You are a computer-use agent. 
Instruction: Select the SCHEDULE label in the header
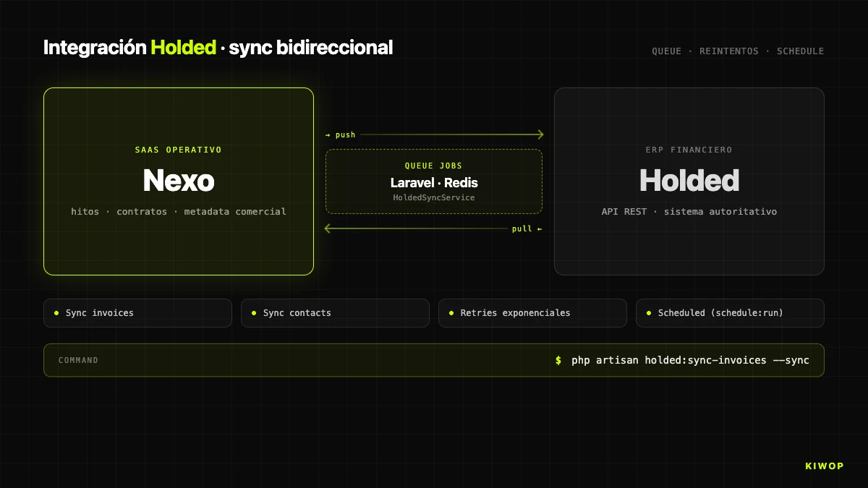(x=800, y=51)
